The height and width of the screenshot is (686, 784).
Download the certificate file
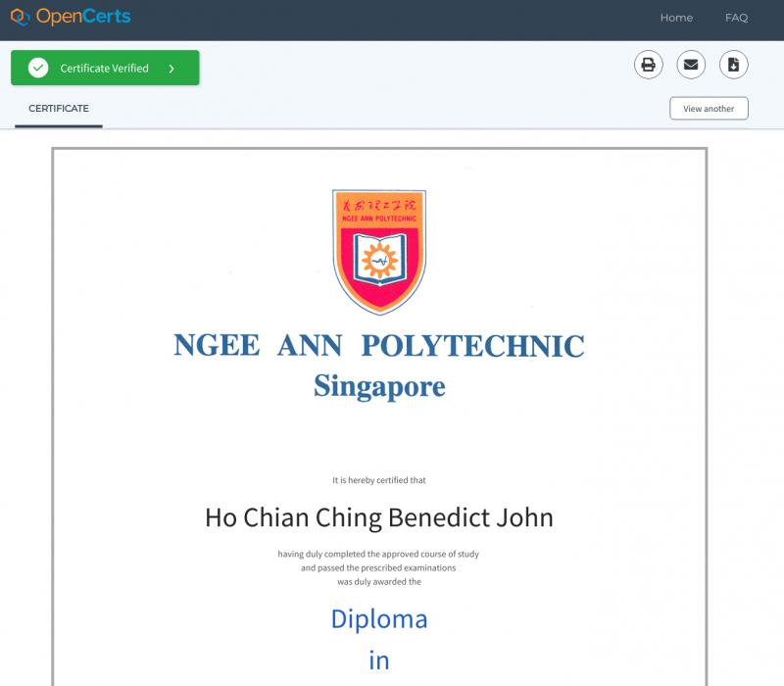coord(733,66)
